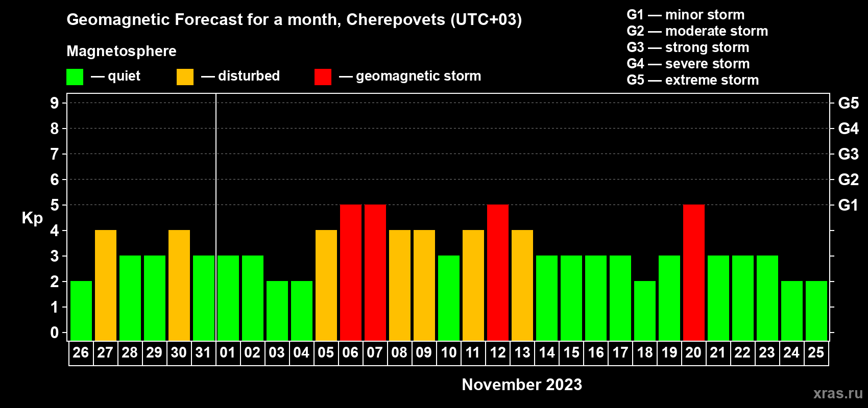Click the G2 axis label
Image resolution: width=868 pixels, height=408 pixels.
tap(849, 180)
